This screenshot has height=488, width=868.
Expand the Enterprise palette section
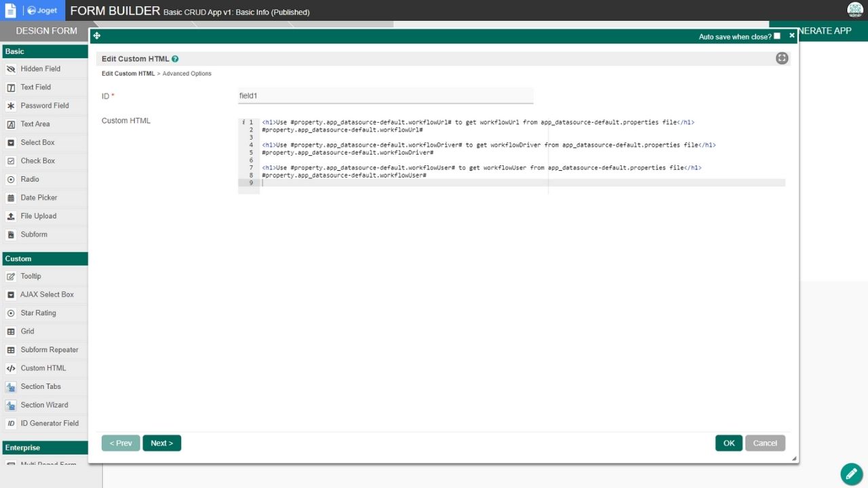pyautogui.click(x=44, y=448)
